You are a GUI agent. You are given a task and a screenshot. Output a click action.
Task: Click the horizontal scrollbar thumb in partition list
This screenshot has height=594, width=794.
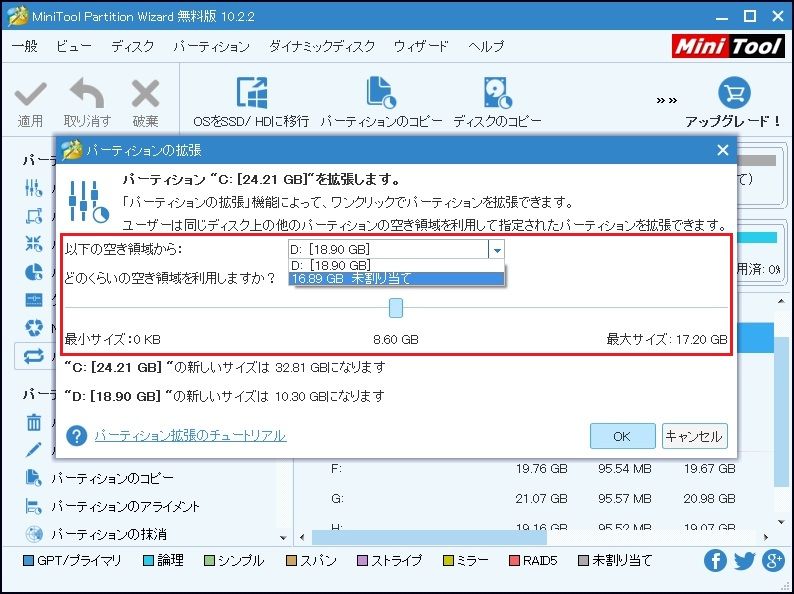[429, 537]
